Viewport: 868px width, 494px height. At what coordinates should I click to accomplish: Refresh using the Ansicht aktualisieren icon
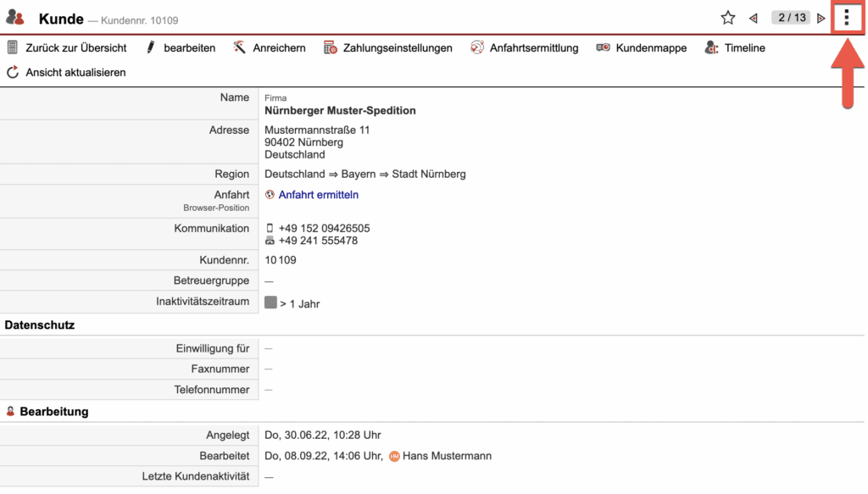click(x=12, y=72)
